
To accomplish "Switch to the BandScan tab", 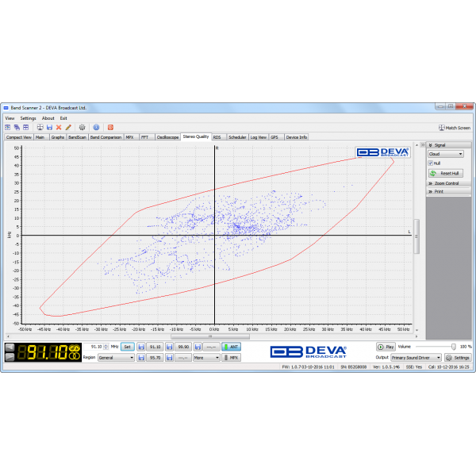I will 77,137.
